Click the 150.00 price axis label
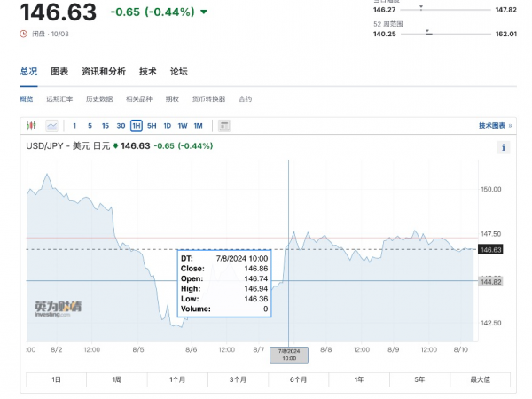Viewport: 532px width, 399px height. pos(491,190)
